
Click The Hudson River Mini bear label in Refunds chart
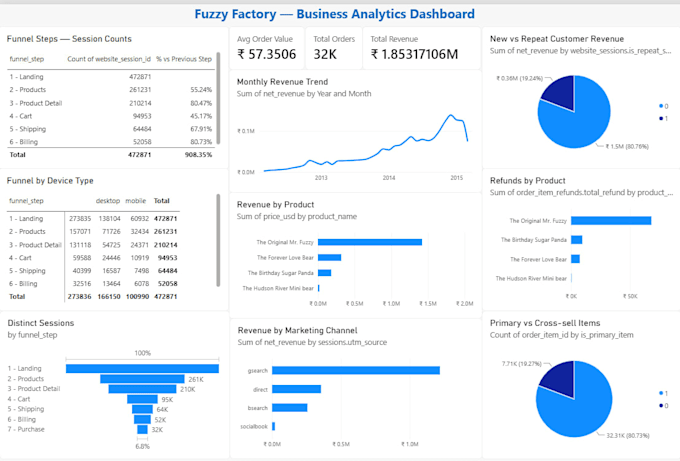(x=531, y=278)
